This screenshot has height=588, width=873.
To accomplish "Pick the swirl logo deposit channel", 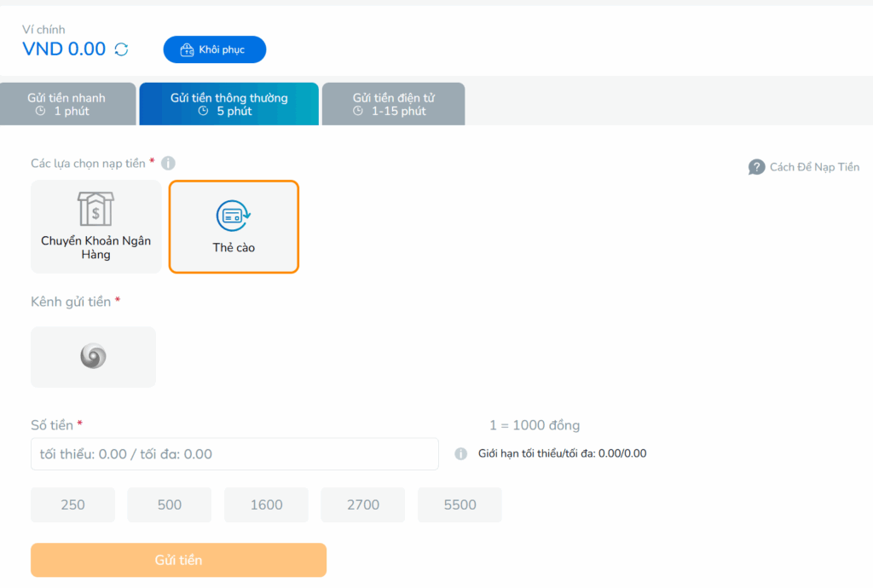I will (93, 356).
